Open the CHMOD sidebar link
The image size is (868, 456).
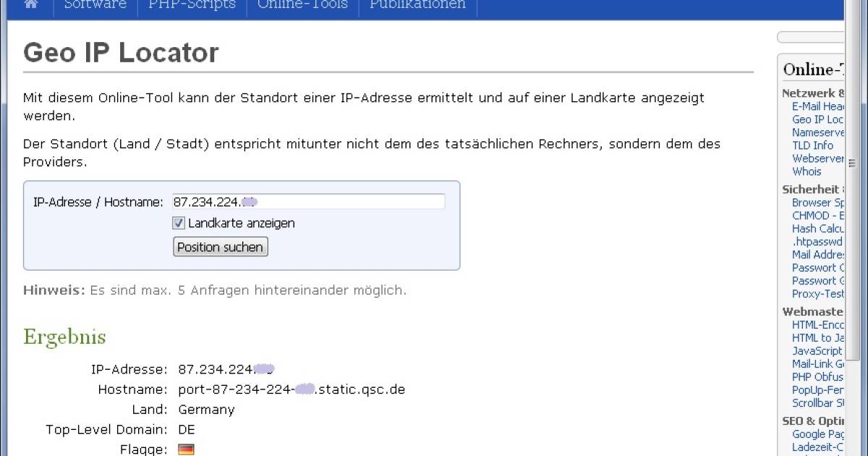click(818, 216)
